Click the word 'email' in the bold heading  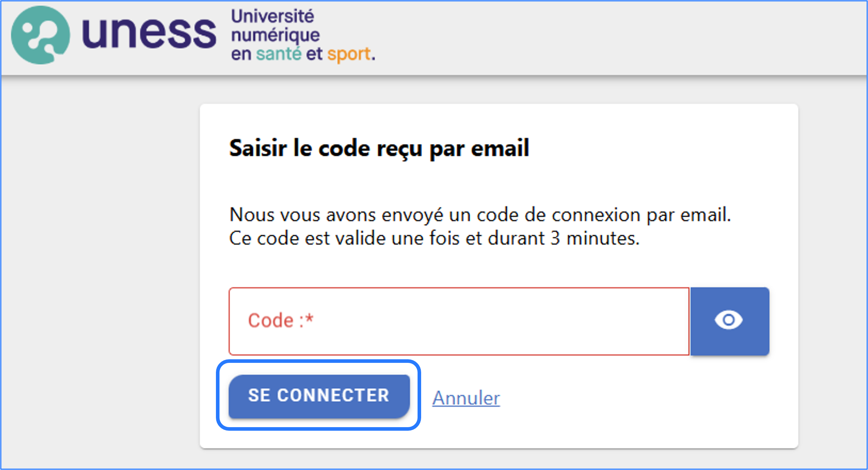click(500, 148)
